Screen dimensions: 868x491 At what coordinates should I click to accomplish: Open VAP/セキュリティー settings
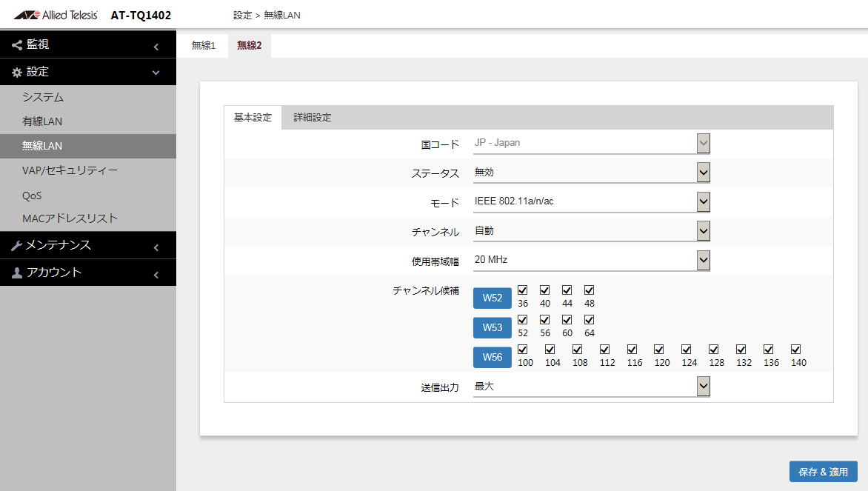point(88,170)
